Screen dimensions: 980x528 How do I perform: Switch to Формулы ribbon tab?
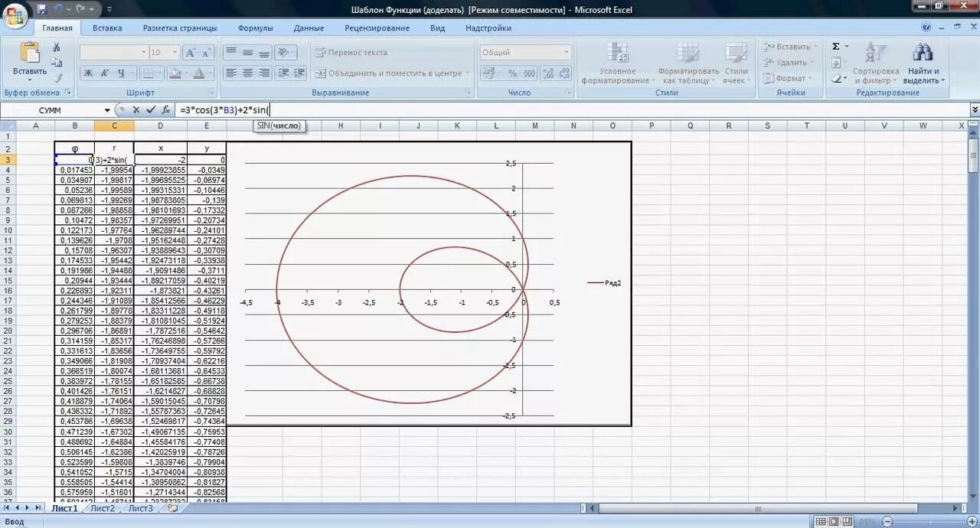255,28
